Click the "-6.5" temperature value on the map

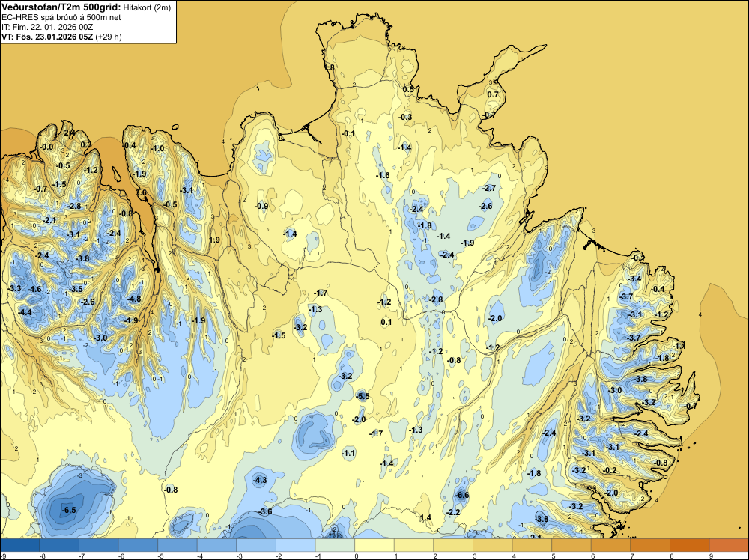point(69,510)
